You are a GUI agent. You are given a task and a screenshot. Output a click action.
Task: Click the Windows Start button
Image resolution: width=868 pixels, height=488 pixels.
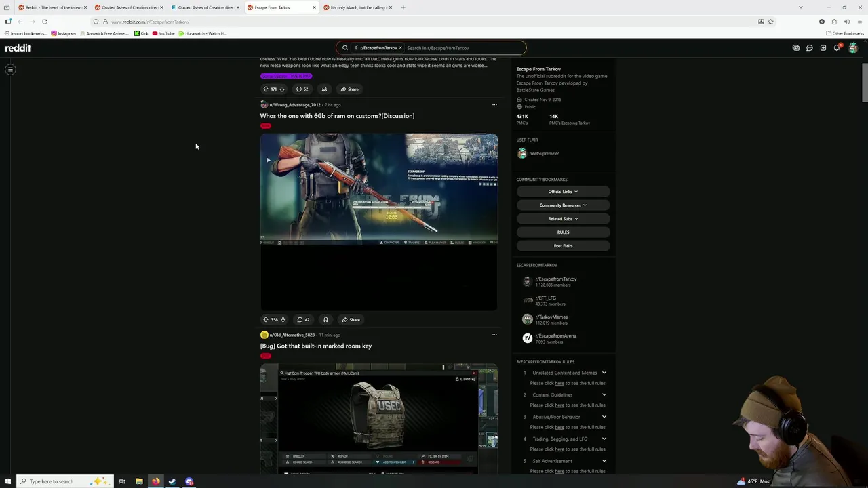click(7, 481)
